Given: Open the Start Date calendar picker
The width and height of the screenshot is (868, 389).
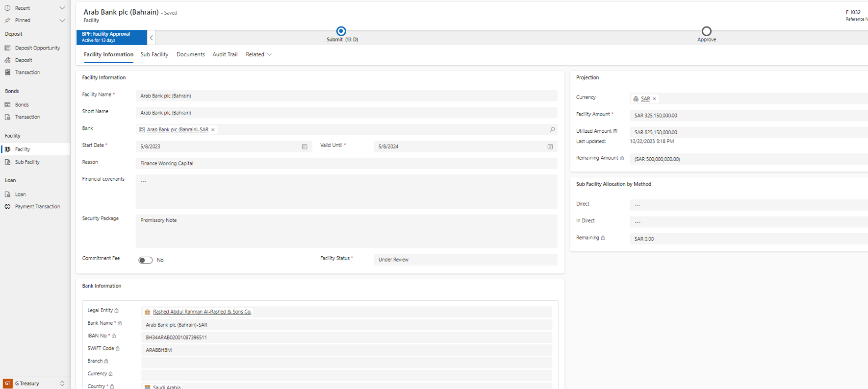Looking at the screenshot, I should (x=305, y=146).
